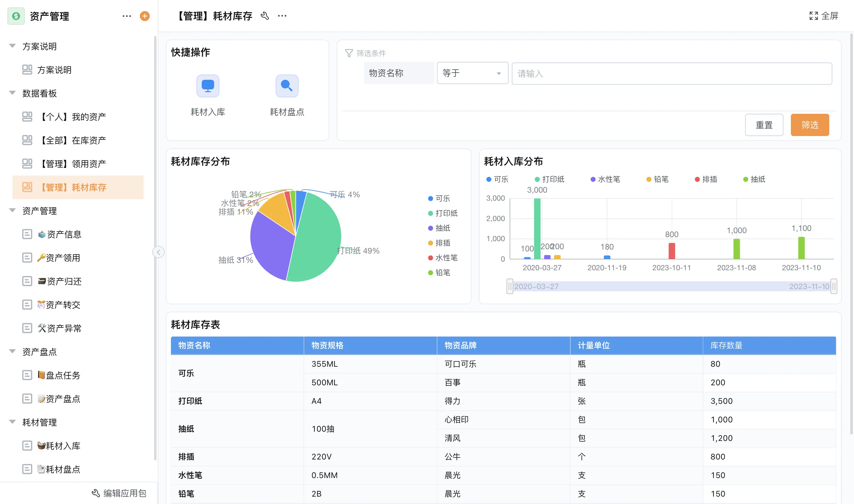This screenshot has height=504, width=854.
Task: Click the main page vertical scrollbar
Action: (851, 234)
